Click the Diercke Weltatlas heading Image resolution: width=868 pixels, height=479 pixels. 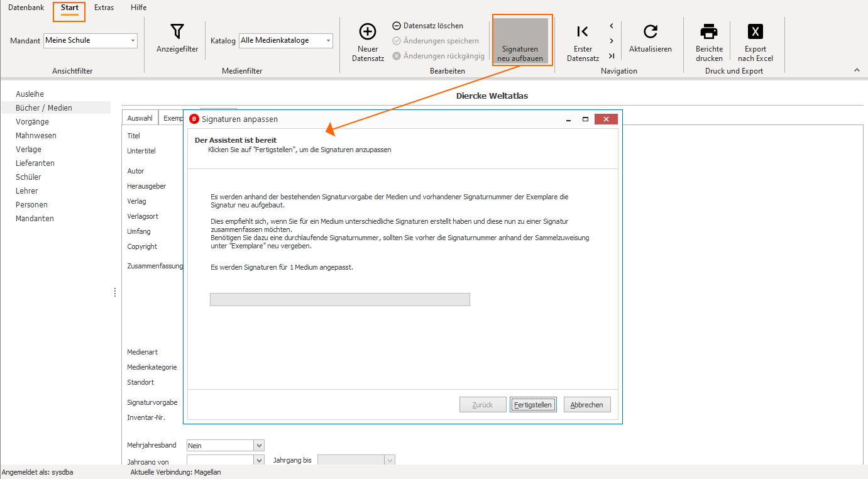pos(492,96)
